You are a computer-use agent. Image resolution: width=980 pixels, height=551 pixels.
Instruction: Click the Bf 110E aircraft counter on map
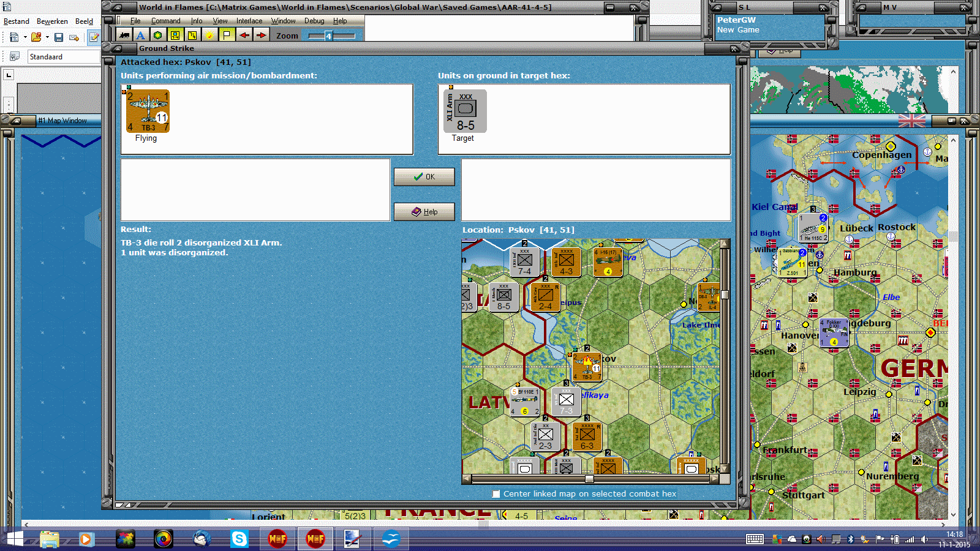tap(525, 402)
